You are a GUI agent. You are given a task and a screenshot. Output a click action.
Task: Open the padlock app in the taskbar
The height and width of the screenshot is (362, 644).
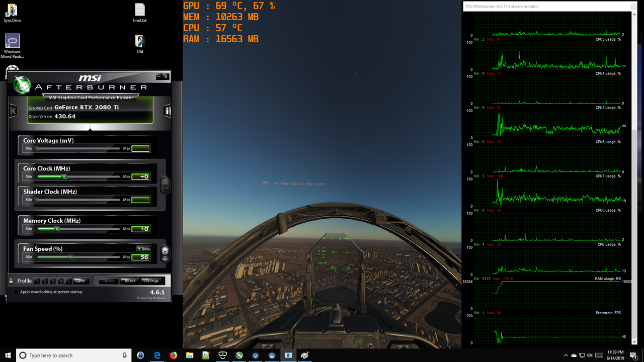point(140,355)
